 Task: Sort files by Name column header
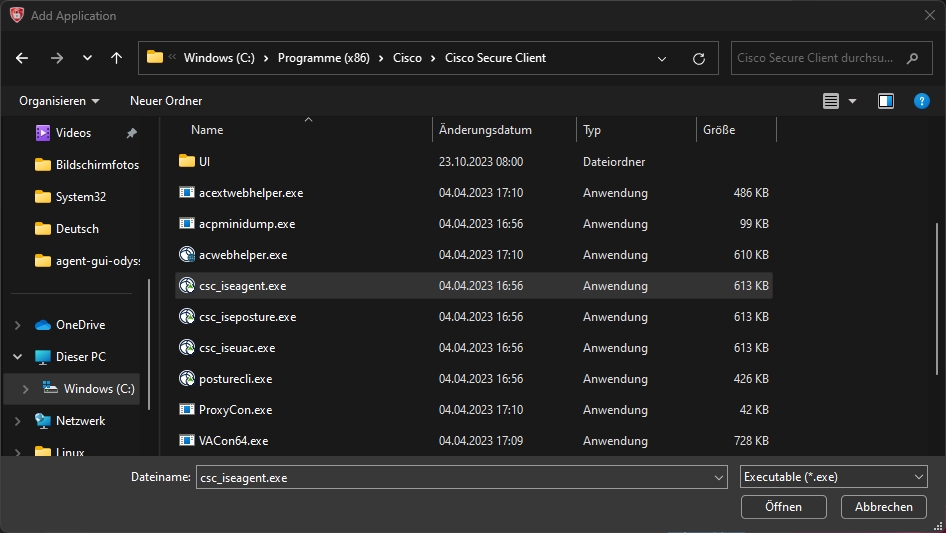pos(207,130)
